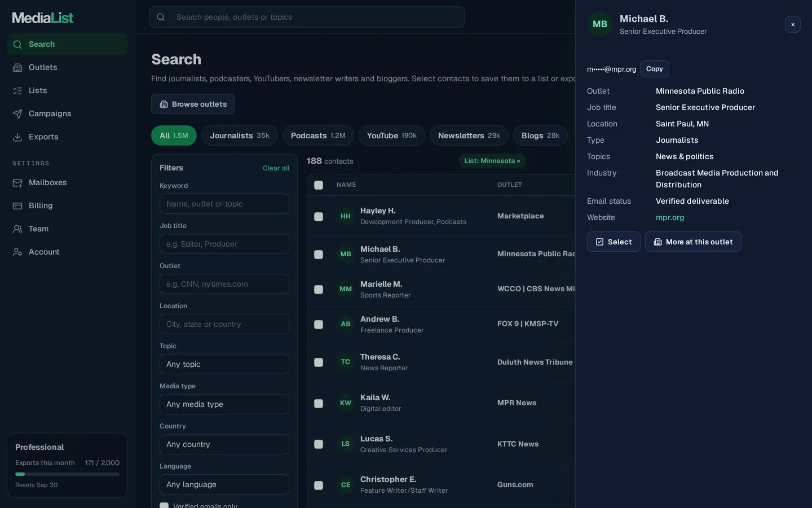Click the Campaigns paper plane icon
The image size is (812, 508).
[x=17, y=114]
